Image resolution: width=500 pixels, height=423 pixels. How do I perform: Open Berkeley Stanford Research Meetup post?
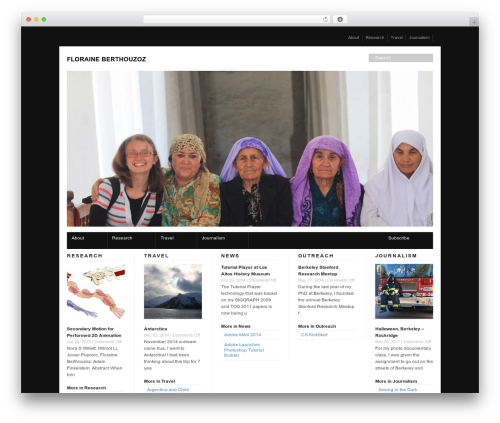tap(318, 271)
